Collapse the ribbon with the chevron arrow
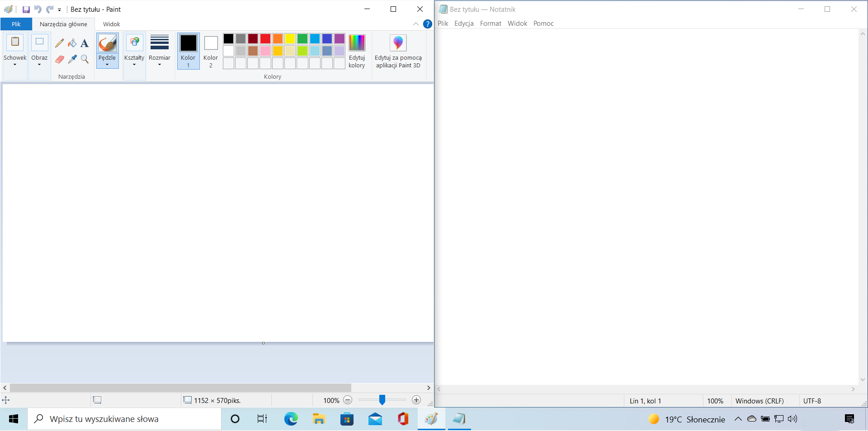This screenshot has width=868, height=431. [x=415, y=24]
